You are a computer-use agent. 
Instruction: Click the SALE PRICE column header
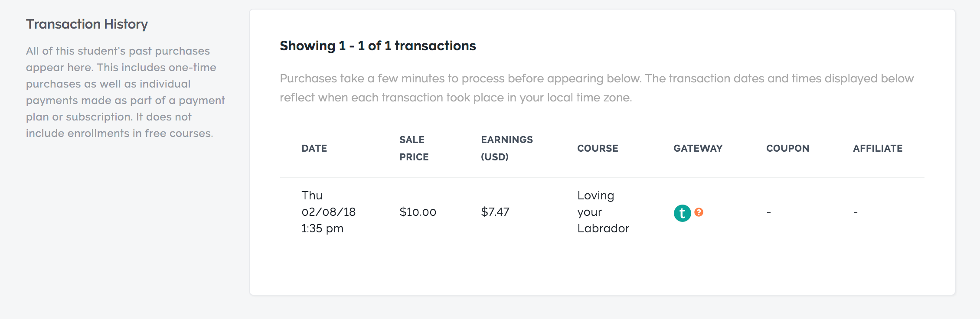(414, 148)
